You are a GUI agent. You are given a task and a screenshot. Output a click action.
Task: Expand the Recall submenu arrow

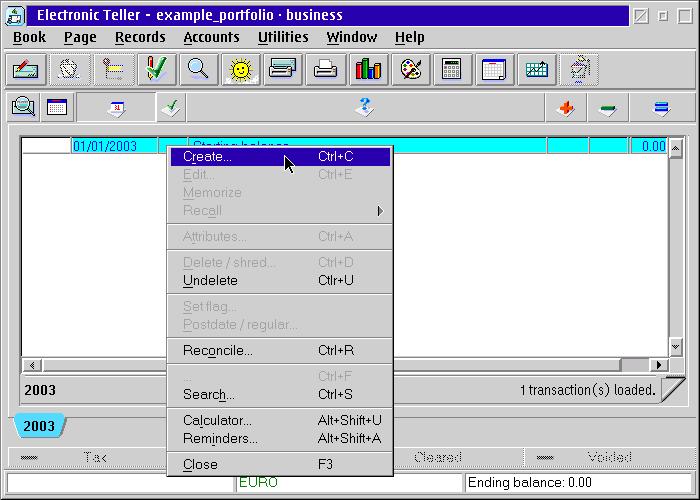[x=380, y=211]
